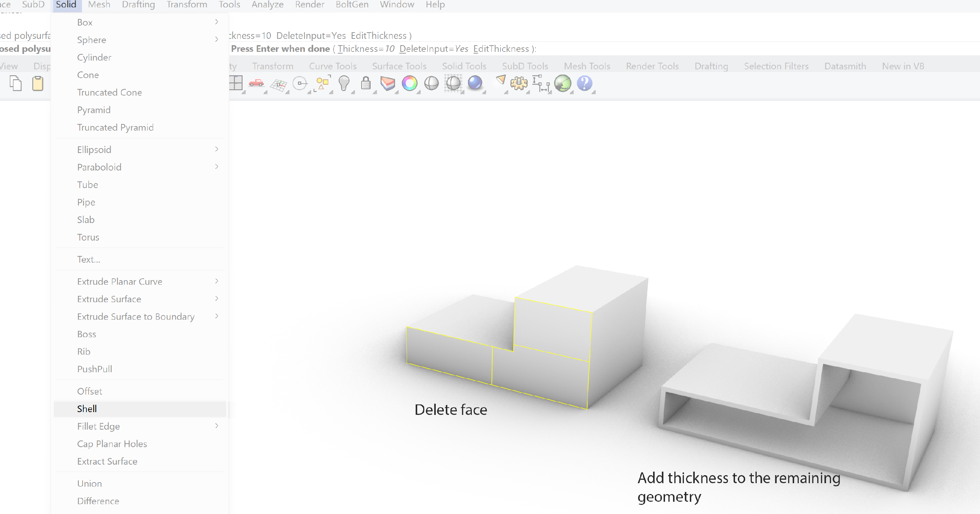Choose Cap Planar Holes menu entry
Viewport: 980px width, 514px height.
coord(112,444)
